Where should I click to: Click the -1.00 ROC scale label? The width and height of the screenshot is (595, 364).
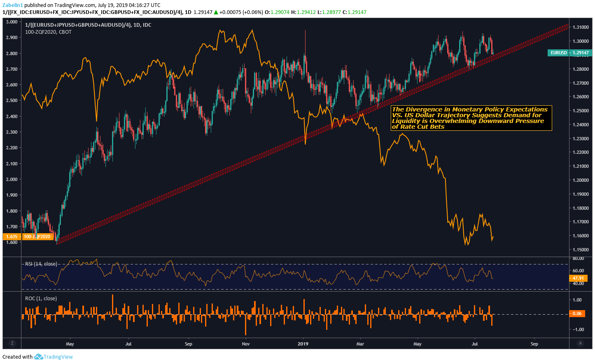[578, 329]
